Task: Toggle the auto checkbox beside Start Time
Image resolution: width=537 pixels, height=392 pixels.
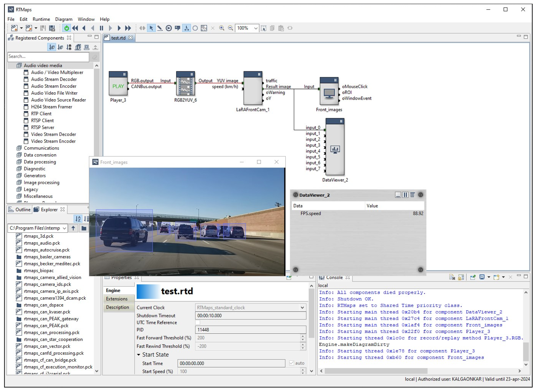Action: pyautogui.click(x=291, y=363)
